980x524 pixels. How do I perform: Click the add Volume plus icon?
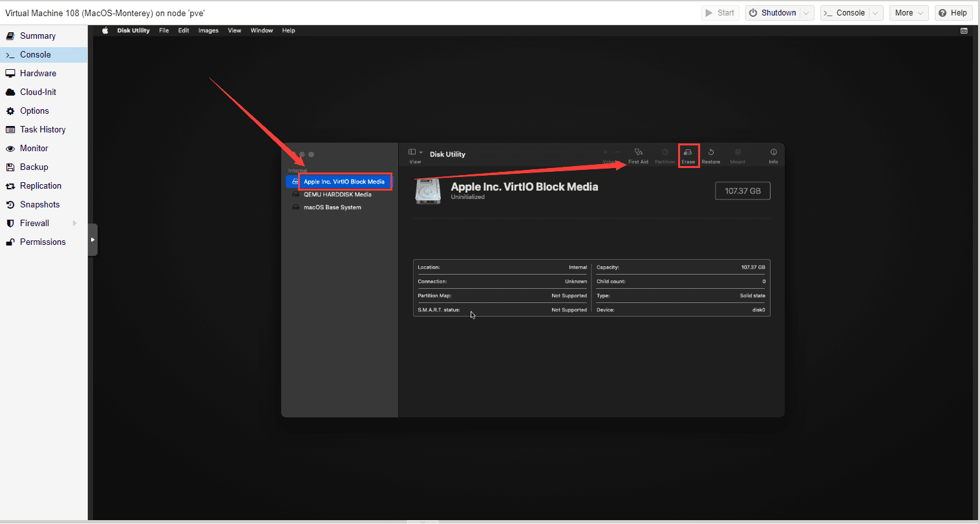[x=605, y=152]
